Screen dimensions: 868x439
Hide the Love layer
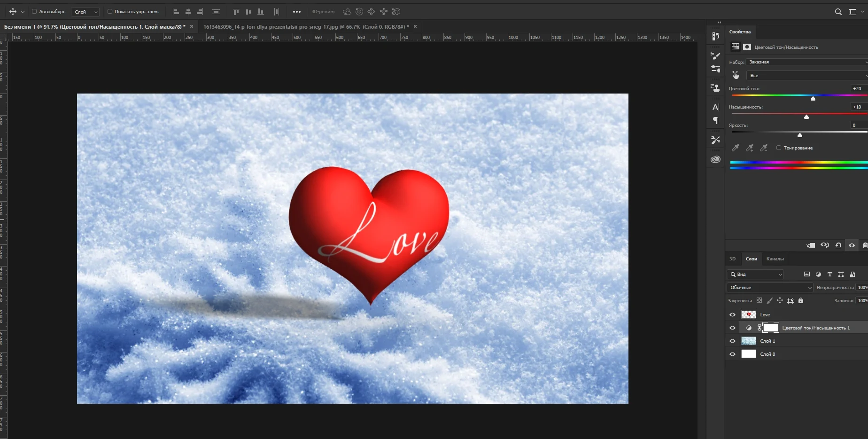[x=732, y=314]
